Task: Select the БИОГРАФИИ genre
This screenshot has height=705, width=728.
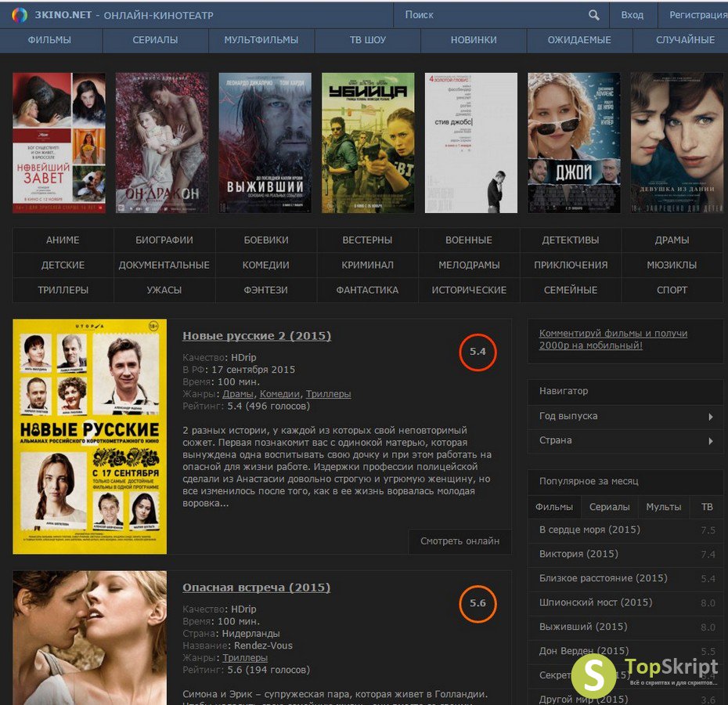Action: pyautogui.click(x=164, y=240)
